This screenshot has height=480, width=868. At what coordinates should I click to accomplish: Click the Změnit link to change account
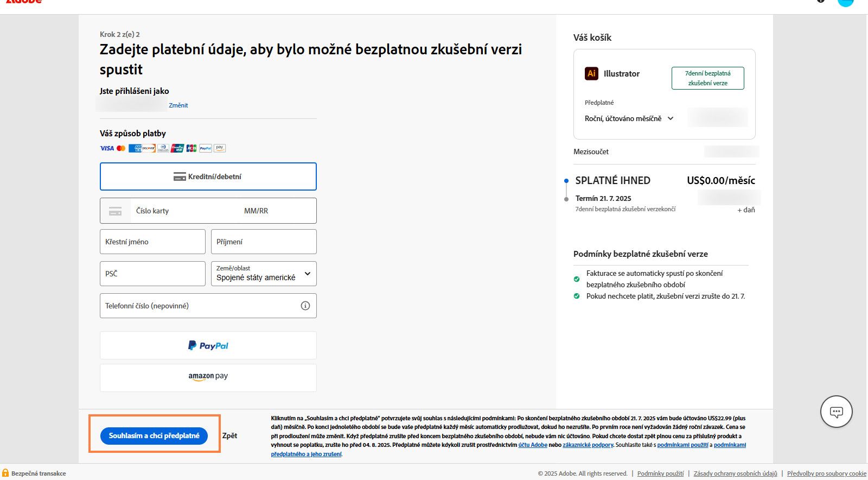[x=178, y=105]
